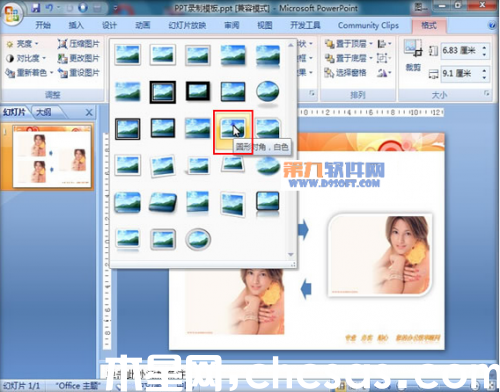Choose first style in third row with dark frame
Viewport: 500px width, 392px height.
click(x=128, y=129)
